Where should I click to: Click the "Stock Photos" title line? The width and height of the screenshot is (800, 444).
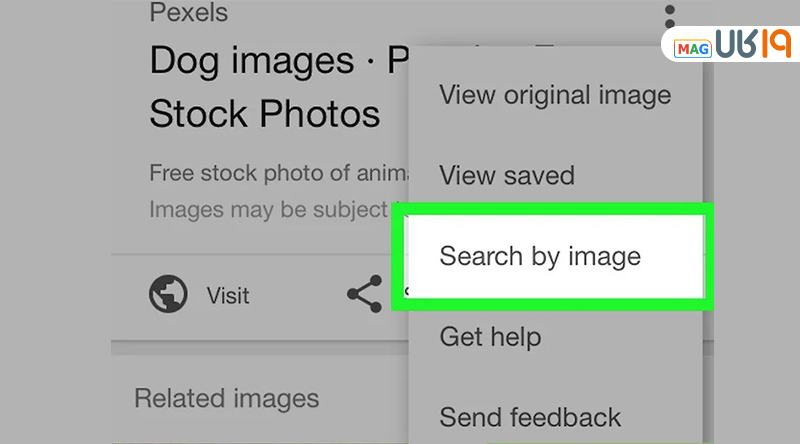[264, 114]
